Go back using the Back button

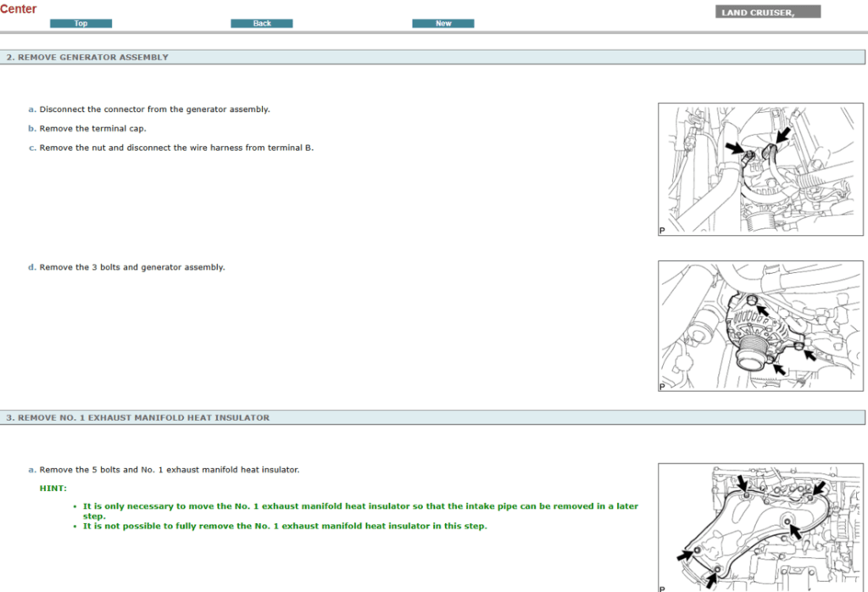click(262, 24)
